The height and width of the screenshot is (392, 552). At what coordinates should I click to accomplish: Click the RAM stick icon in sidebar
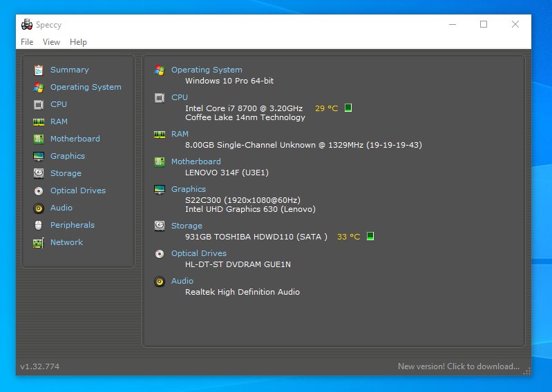coord(39,121)
